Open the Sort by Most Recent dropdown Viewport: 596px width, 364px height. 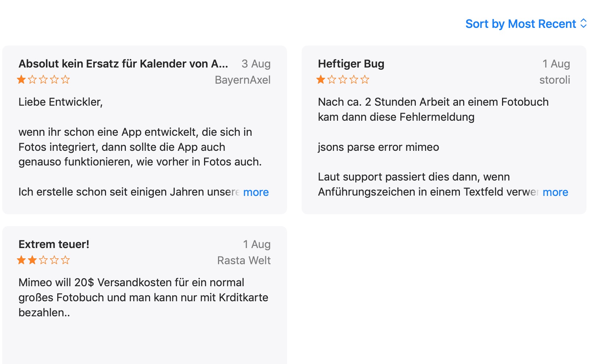pos(520,24)
